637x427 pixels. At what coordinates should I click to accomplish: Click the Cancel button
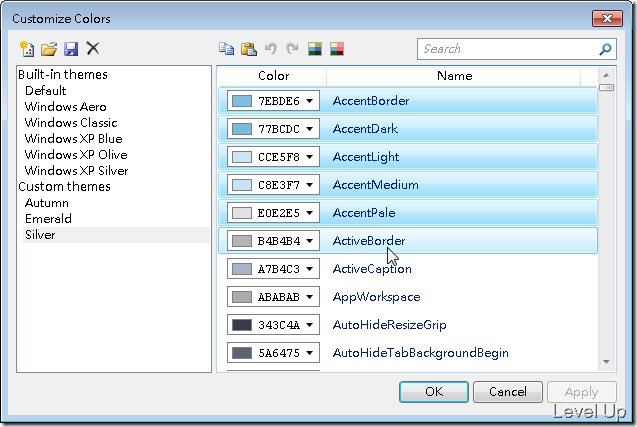click(508, 392)
